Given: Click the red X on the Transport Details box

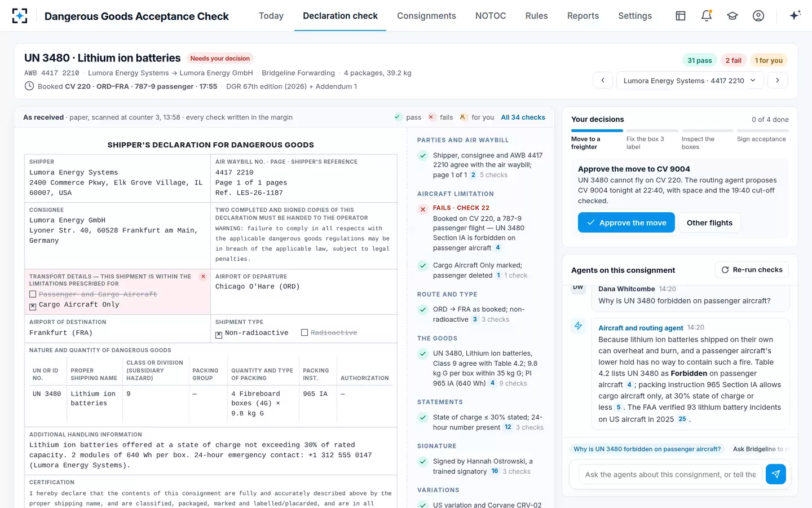Looking at the screenshot, I should click(203, 277).
